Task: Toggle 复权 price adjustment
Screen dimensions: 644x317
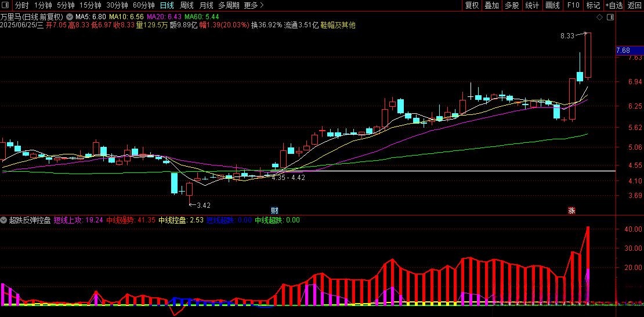Action: click(472, 5)
